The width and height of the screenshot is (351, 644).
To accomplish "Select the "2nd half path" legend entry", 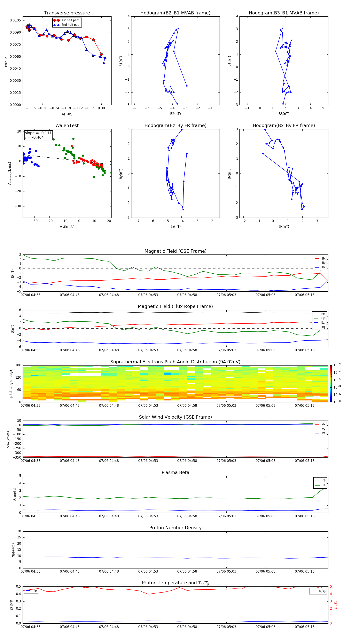I will (67, 25).
